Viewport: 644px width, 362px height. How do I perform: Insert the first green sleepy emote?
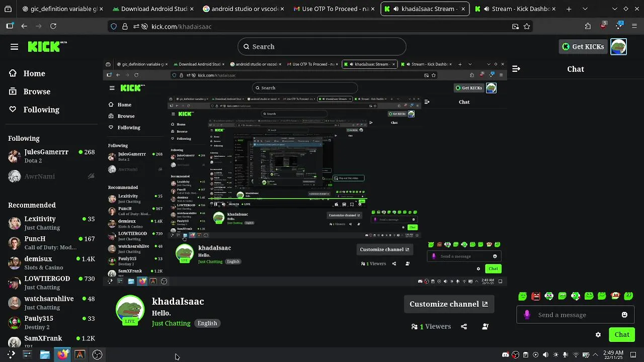[523, 296]
